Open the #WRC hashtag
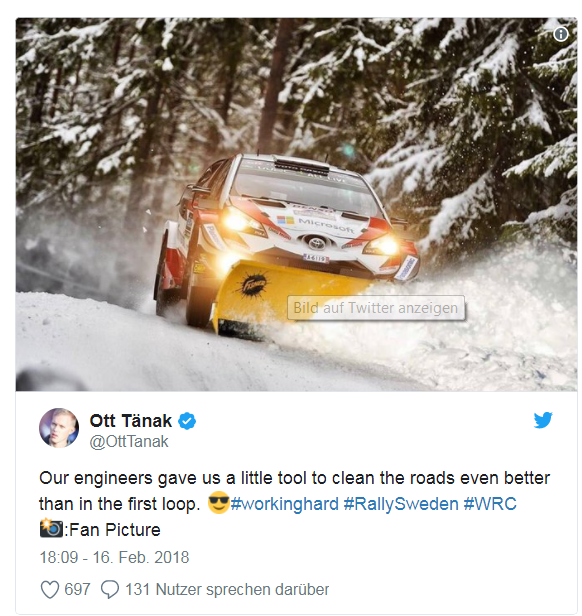The height and width of the screenshot is (616, 582). click(490, 504)
